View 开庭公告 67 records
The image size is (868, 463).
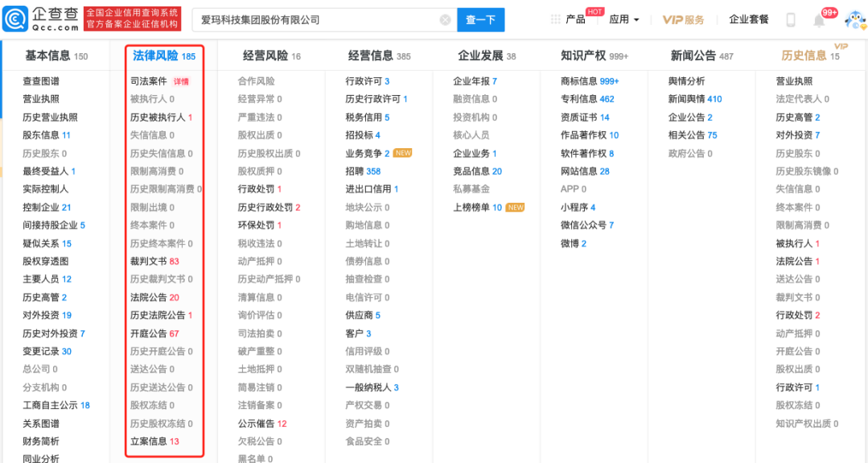tap(154, 333)
